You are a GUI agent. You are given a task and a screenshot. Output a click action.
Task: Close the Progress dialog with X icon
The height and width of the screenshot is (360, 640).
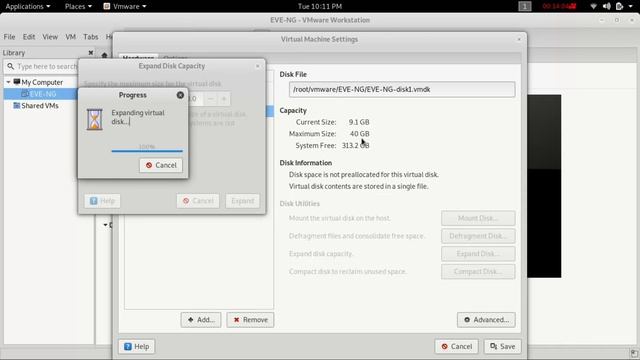(180, 95)
